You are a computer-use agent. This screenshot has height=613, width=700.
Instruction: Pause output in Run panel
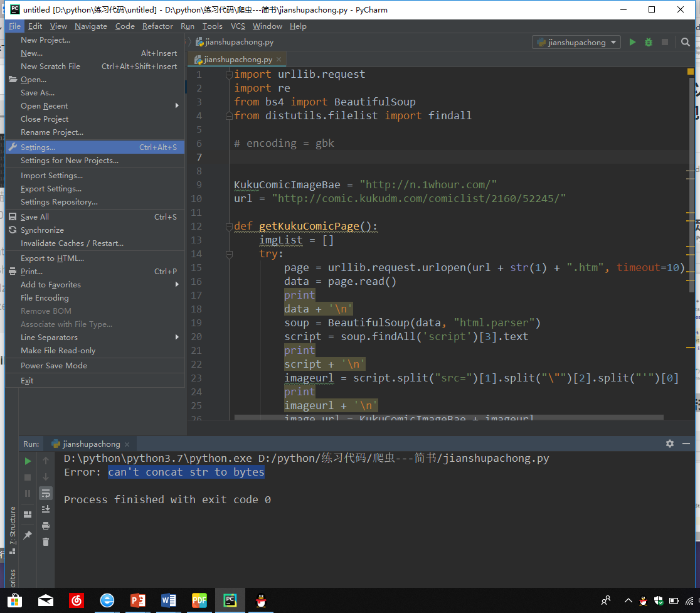tap(28, 493)
